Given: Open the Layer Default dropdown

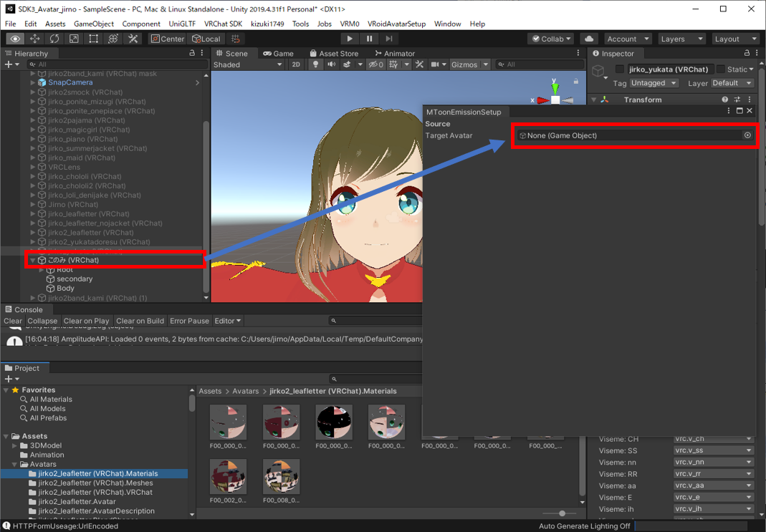Looking at the screenshot, I should [732, 83].
